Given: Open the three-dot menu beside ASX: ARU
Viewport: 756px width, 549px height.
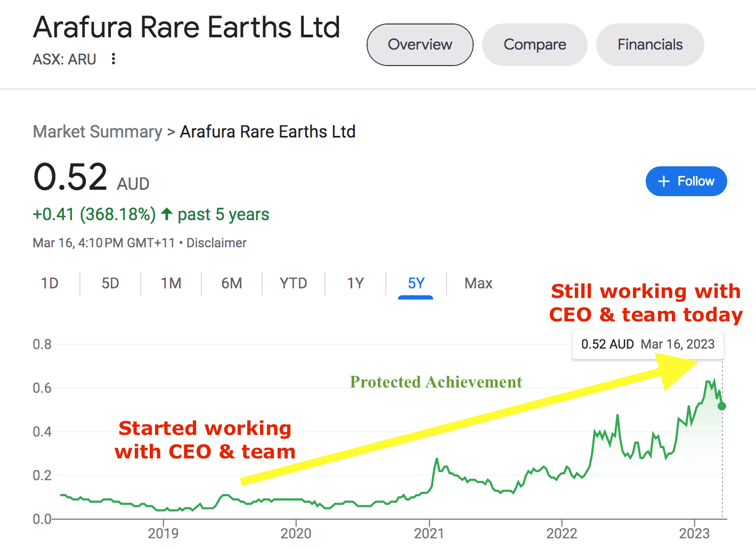Looking at the screenshot, I should tap(113, 59).
